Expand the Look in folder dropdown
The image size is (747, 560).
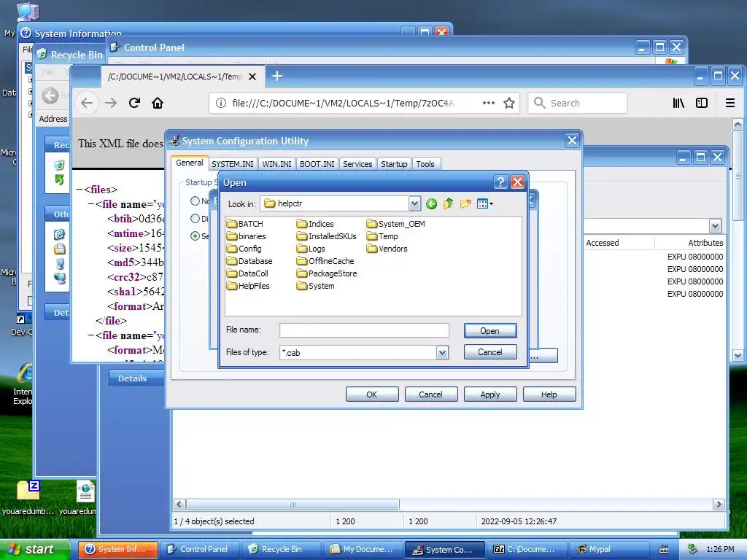(414, 204)
